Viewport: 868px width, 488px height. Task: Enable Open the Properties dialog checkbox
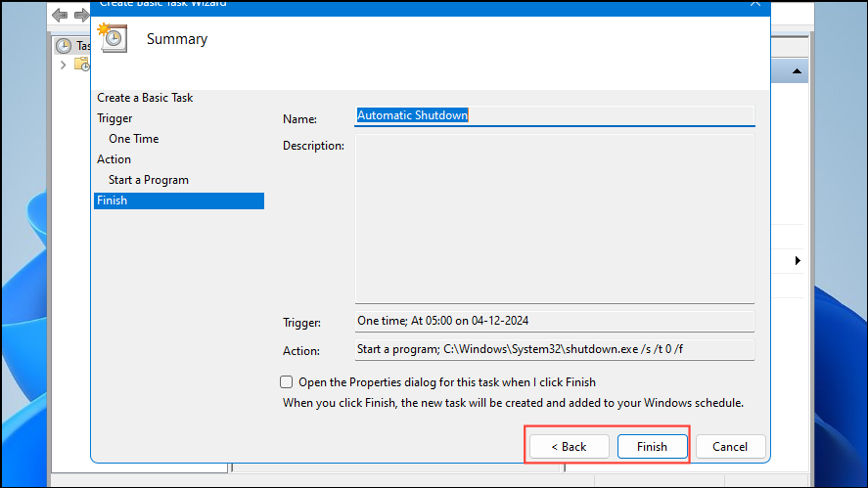tap(287, 381)
